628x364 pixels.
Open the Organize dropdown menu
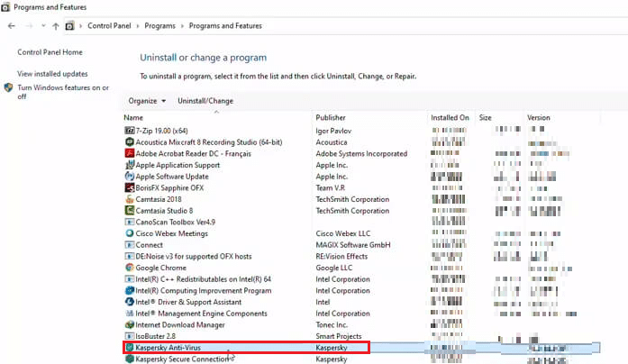(x=147, y=101)
